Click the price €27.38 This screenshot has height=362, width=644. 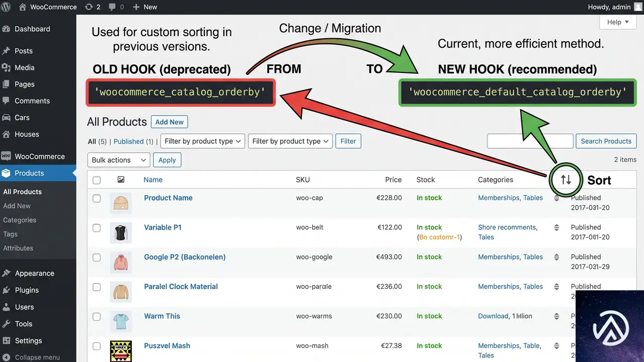point(391,345)
